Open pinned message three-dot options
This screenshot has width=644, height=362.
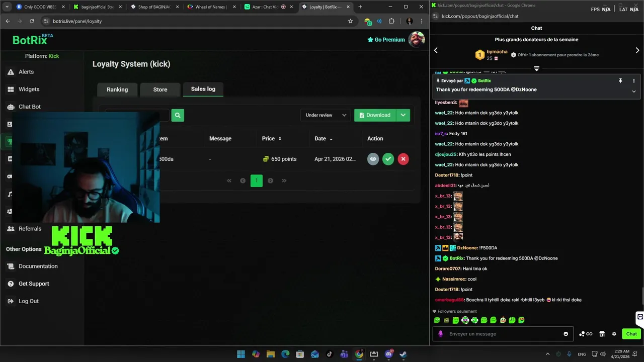tap(633, 80)
